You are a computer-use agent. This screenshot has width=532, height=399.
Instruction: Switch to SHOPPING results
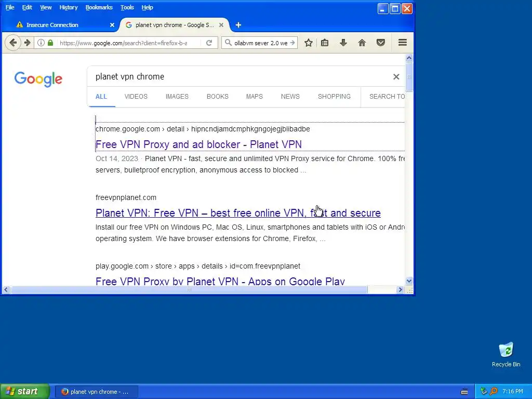point(334,97)
